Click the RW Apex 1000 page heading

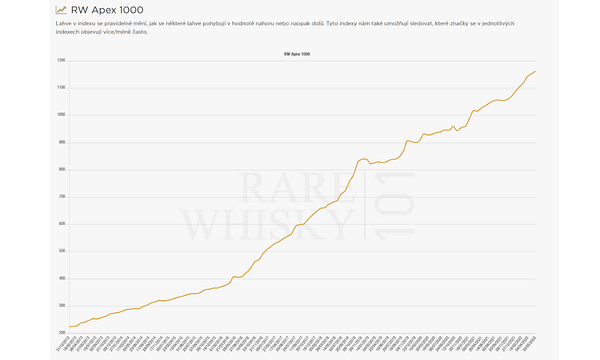pos(107,10)
